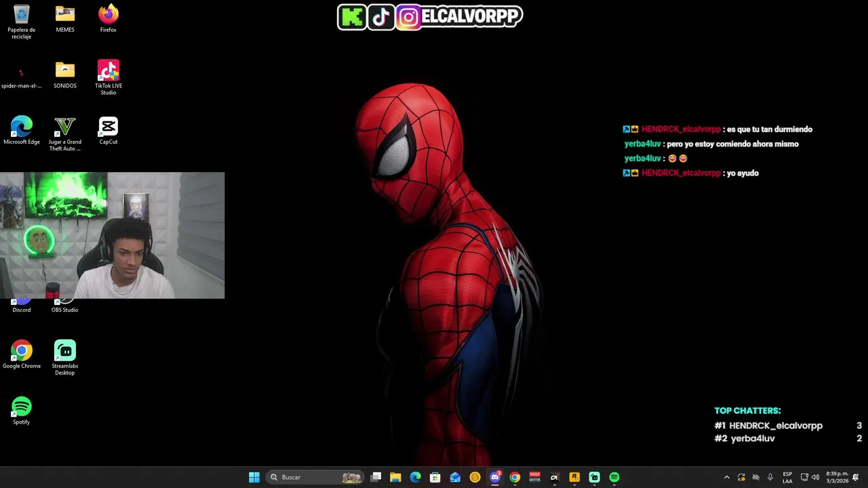Open Spotify from the taskbar
The height and width of the screenshot is (488, 868).
point(614,477)
